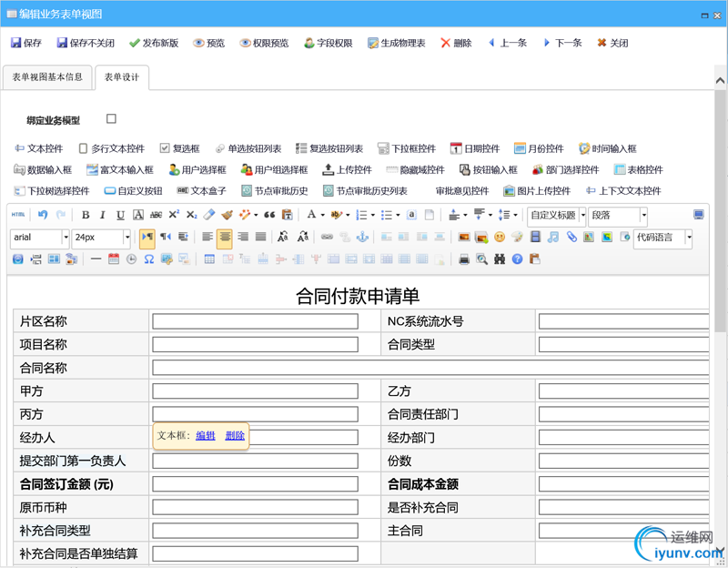Click 发布新版 publish button
The width and height of the screenshot is (728, 568).
pyautogui.click(x=154, y=43)
